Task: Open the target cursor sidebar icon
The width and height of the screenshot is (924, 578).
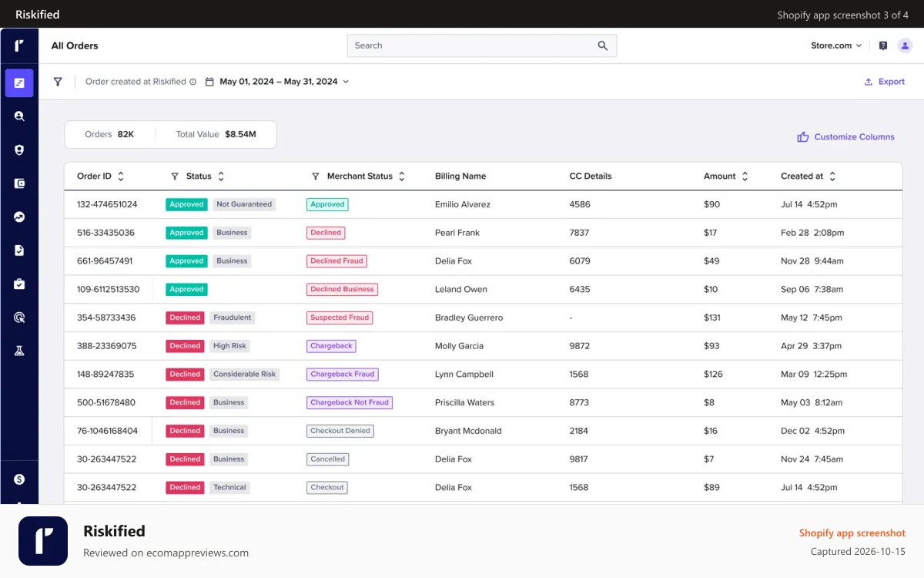Action: coord(19,318)
